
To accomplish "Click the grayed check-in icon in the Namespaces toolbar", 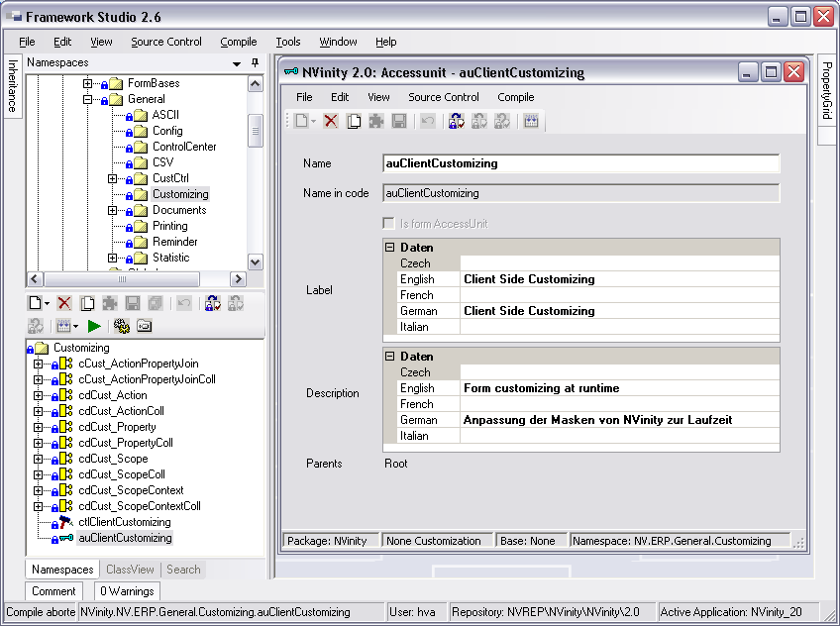I will pyautogui.click(x=236, y=304).
